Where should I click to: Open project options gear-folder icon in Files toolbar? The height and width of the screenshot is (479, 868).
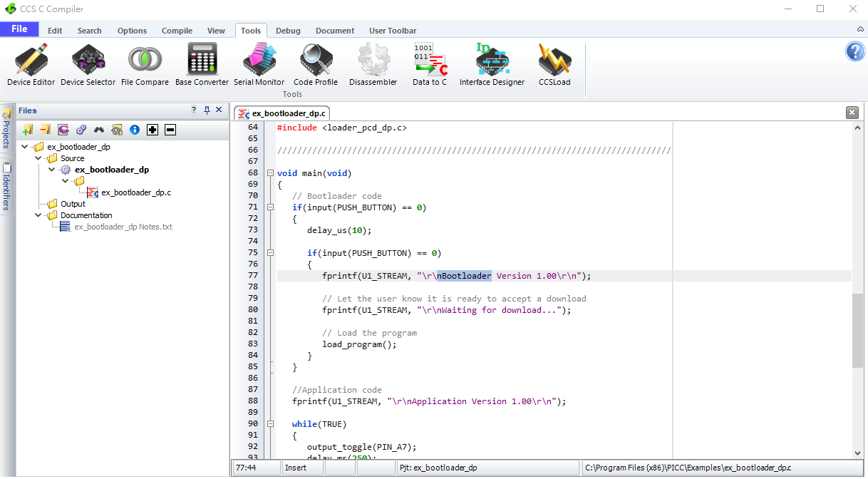(117, 130)
